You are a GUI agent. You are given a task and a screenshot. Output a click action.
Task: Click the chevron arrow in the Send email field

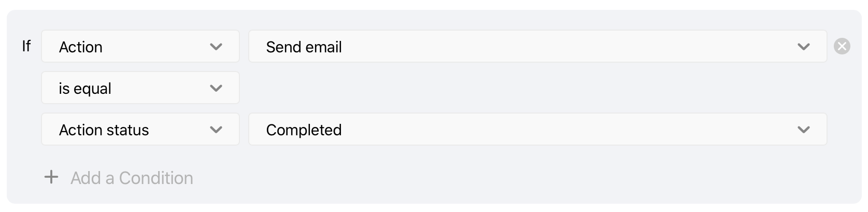[804, 47]
